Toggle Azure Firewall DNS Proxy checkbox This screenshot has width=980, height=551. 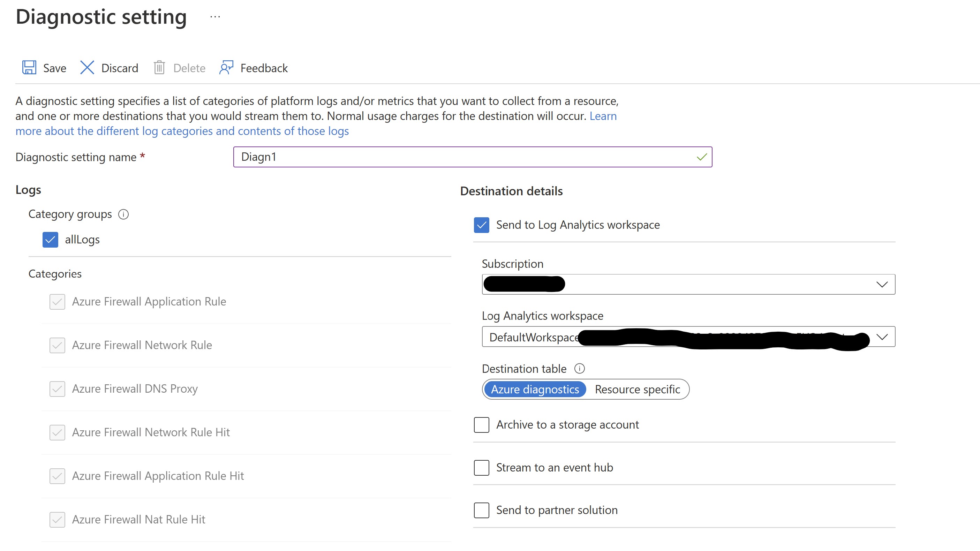(57, 389)
